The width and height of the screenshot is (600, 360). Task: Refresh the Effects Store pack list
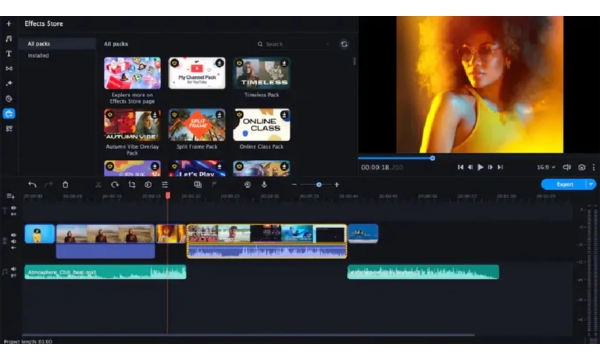(x=344, y=44)
